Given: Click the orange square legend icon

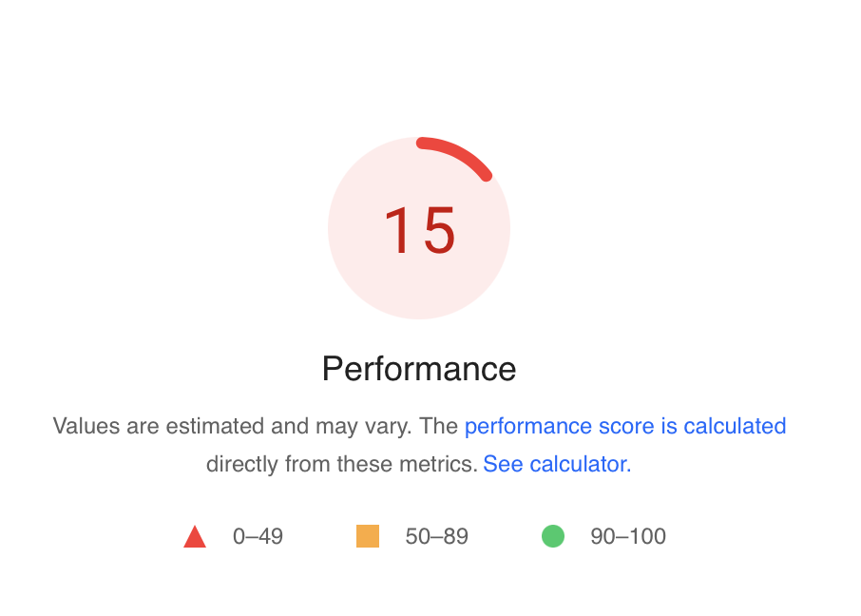Looking at the screenshot, I should pos(366,536).
